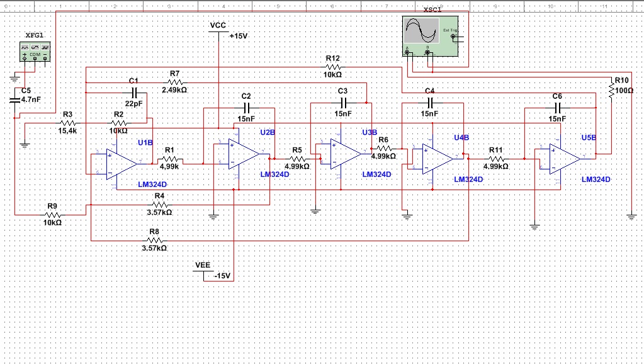The image size is (644, 364).
Task: Select the U5B op-amp symbol
Action: point(565,157)
